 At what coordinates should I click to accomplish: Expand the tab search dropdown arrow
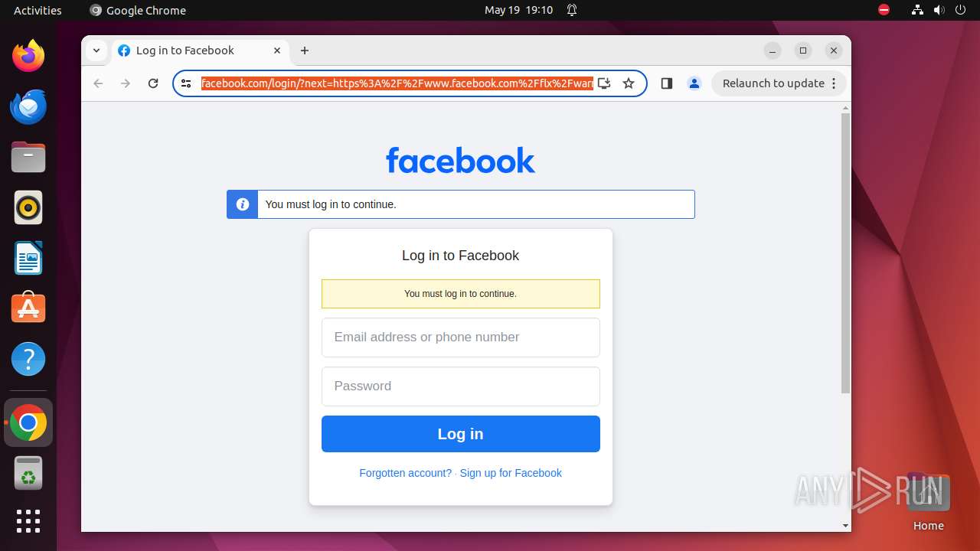coord(96,51)
